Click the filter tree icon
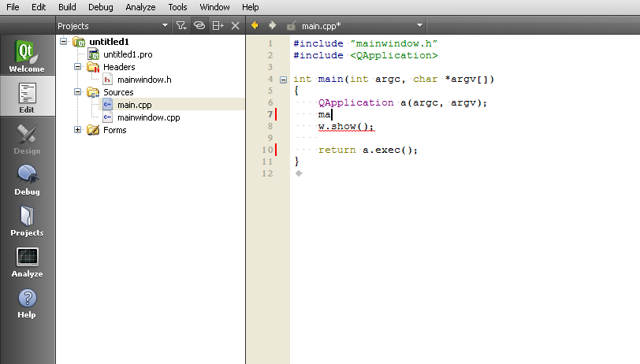The height and width of the screenshot is (364, 640). click(180, 26)
